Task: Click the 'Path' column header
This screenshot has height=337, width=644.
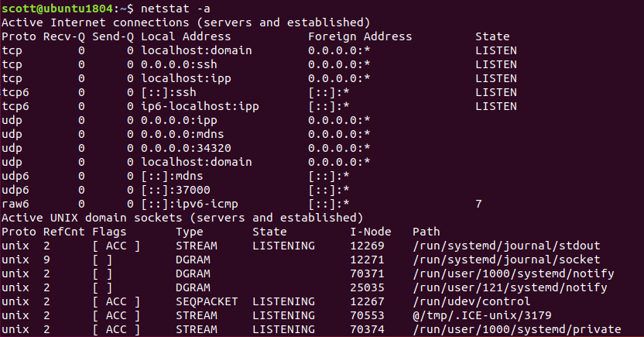Action: coord(426,232)
